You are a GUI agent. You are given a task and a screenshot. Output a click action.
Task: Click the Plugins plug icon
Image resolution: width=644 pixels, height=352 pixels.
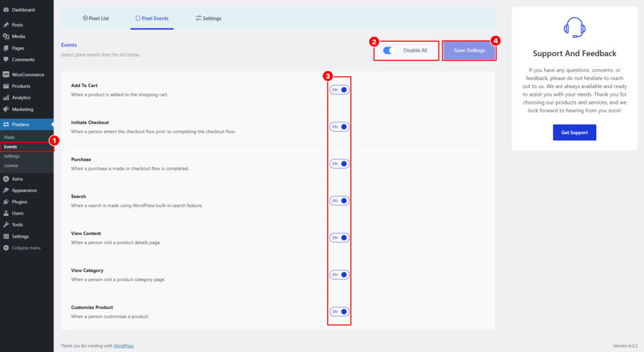tap(6, 202)
